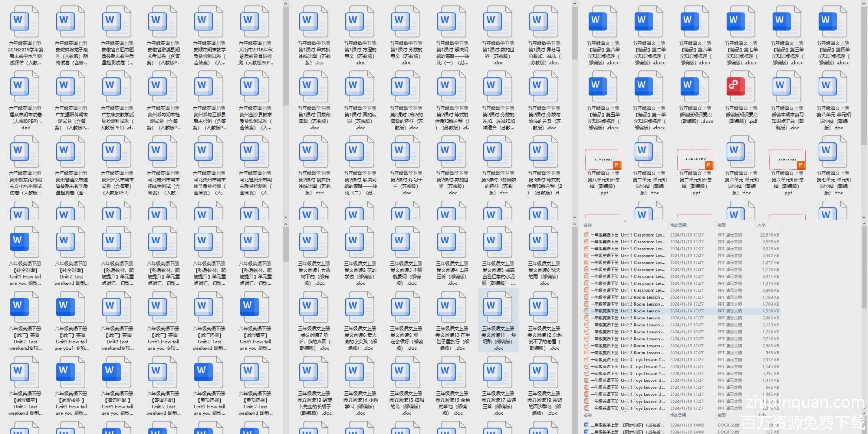Screen dimensions: 868x434
Task: Select 第八单元知识总结 PPT thumbnail
Action: [603, 160]
